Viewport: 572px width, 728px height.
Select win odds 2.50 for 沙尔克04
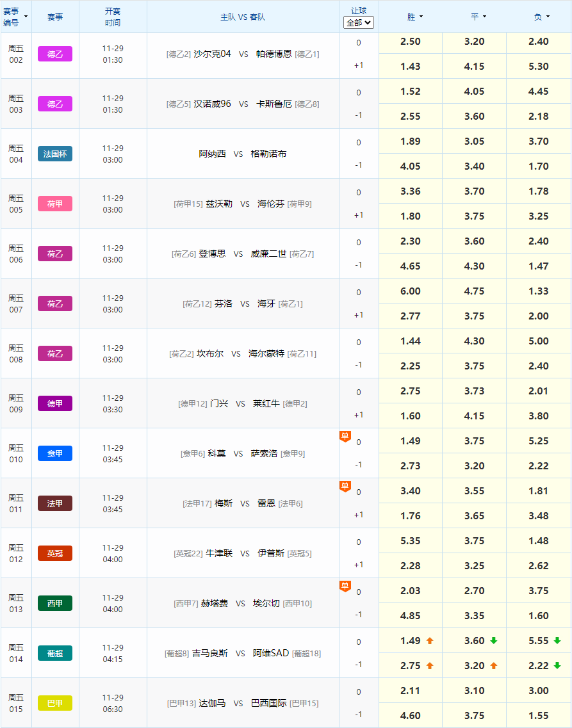pyautogui.click(x=411, y=42)
